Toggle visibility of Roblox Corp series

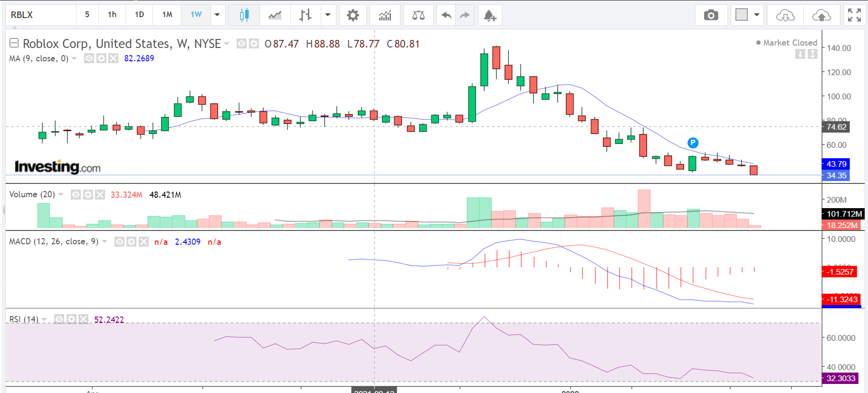242,44
